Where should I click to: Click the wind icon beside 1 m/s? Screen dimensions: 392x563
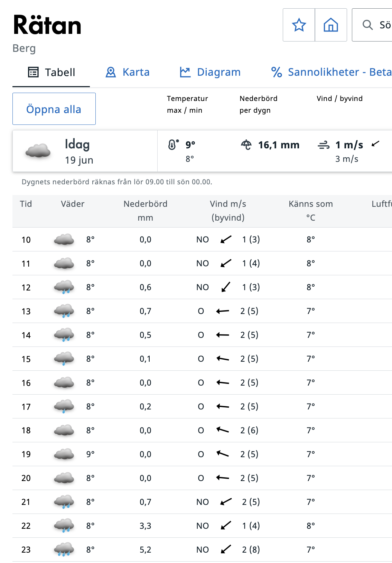[x=324, y=145]
